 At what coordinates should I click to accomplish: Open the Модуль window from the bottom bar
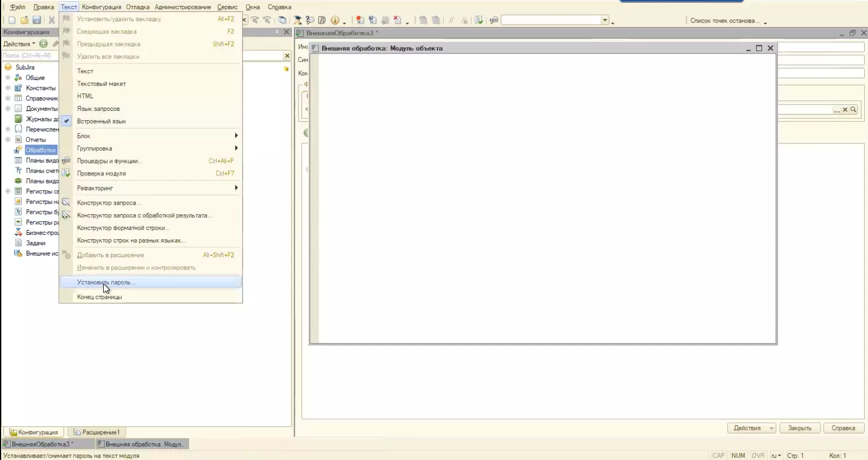pyautogui.click(x=142, y=444)
